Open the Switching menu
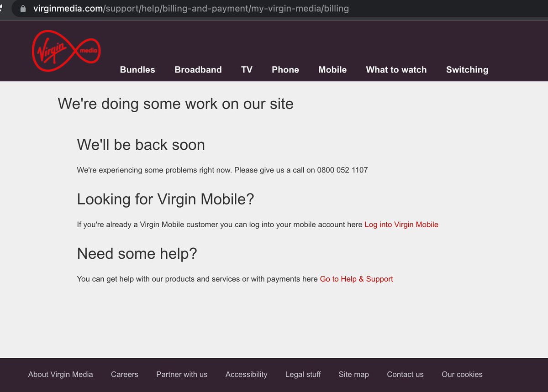548x392 pixels. pyautogui.click(x=467, y=70)
